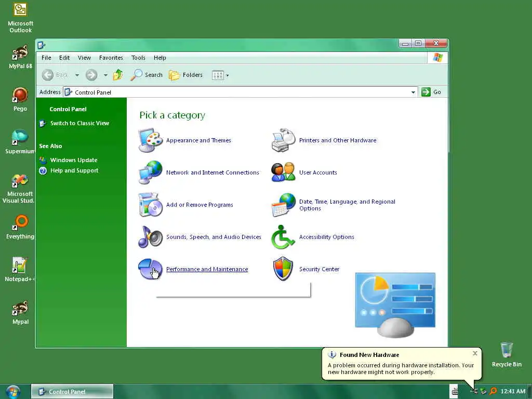
Task: Toggle the Folders pane toolbar button
Action: click(x=185, y=75)
